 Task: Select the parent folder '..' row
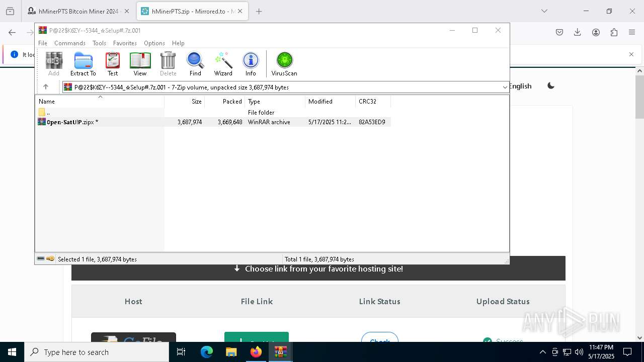tap(213, 113)
